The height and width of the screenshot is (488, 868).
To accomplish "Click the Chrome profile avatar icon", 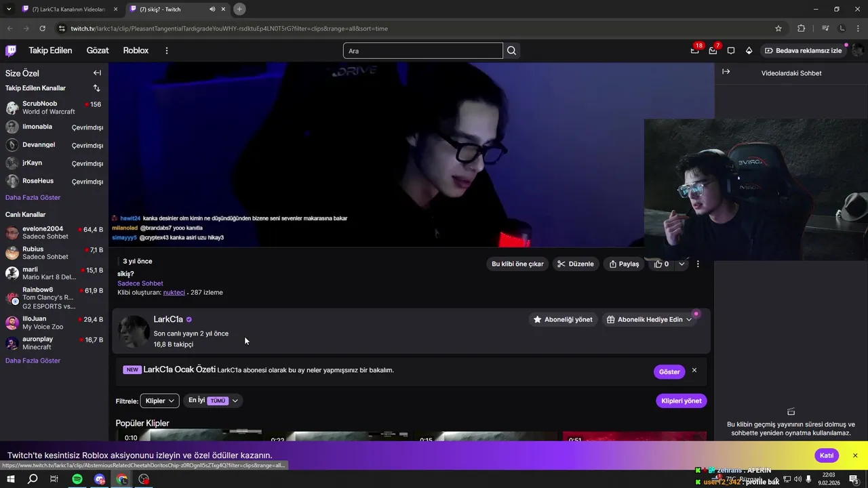I will point(842,28).
